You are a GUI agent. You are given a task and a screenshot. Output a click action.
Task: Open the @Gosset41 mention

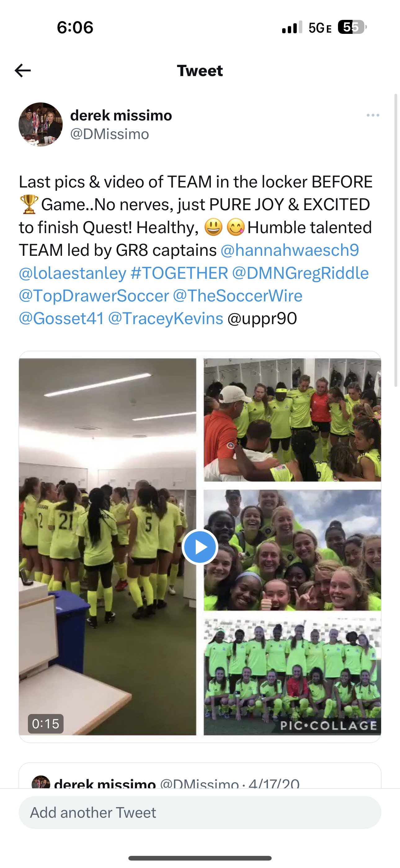click(61, 319)
